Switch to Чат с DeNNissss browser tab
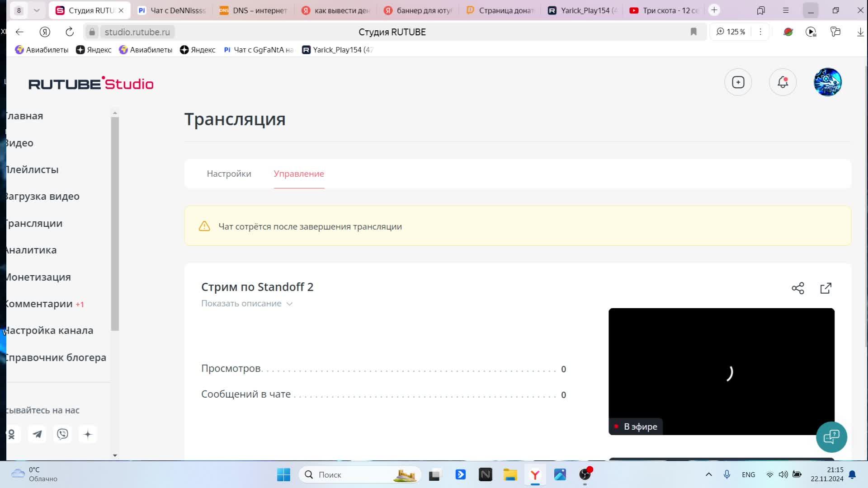 tap(172, 10)
